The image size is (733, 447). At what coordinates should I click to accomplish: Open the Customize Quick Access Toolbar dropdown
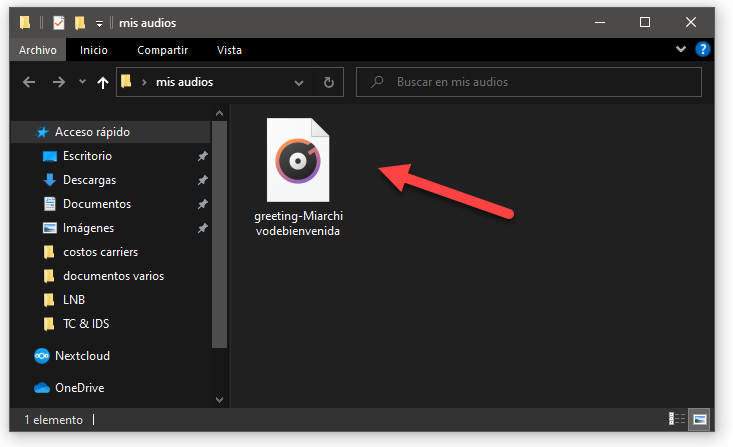[99, 24]
